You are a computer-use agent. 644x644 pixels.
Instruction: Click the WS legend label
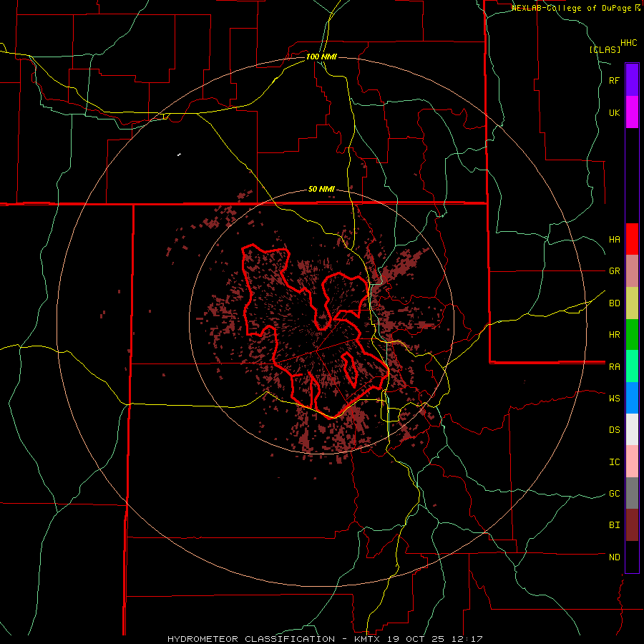click(x=614, y=398)
